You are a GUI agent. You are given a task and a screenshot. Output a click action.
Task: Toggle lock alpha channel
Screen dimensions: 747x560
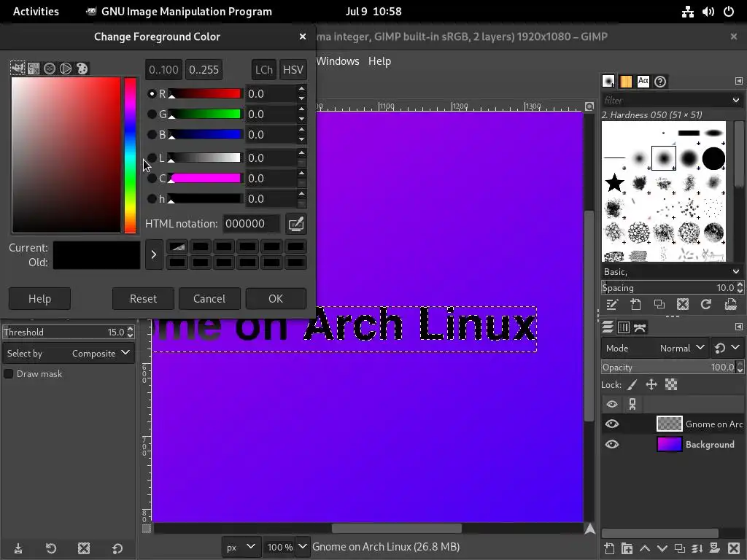tap(671, 385)
